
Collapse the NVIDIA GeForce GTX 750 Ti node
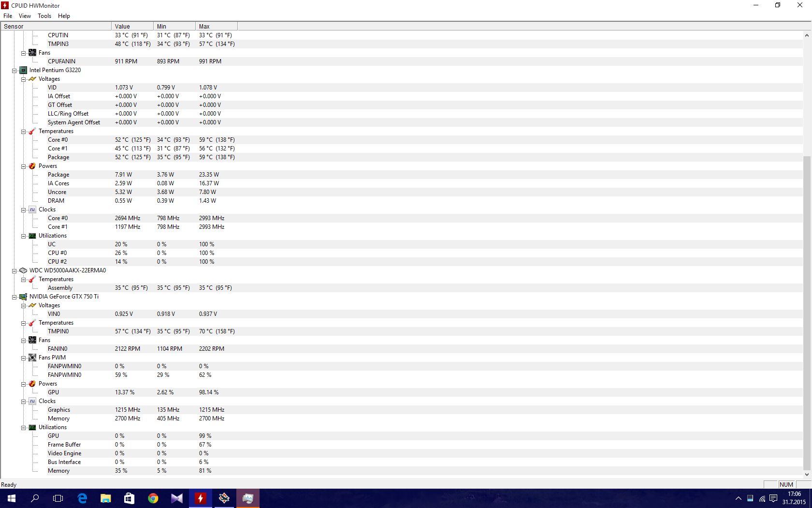[x=14, y=297]
